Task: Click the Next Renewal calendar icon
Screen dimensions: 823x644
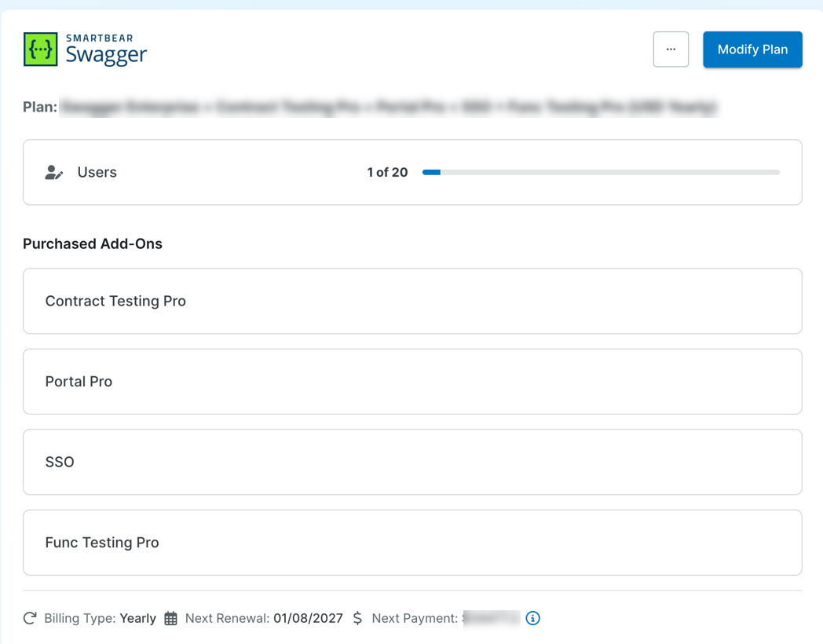Action: [170, 618]
